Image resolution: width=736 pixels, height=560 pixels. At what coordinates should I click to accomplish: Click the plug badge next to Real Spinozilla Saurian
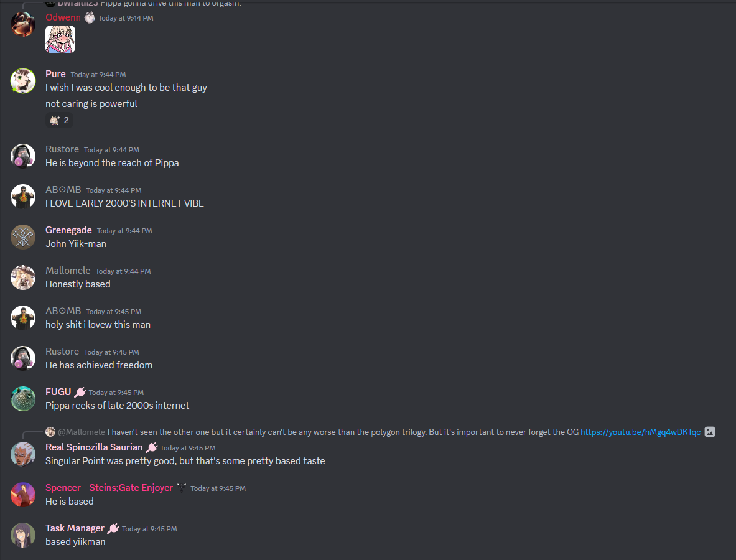152,448
